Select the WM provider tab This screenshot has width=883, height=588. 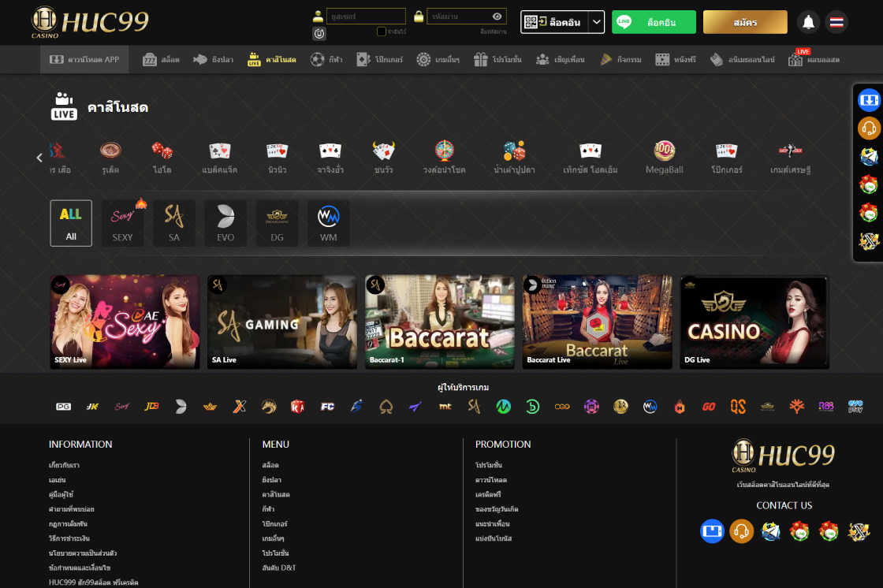328,223
